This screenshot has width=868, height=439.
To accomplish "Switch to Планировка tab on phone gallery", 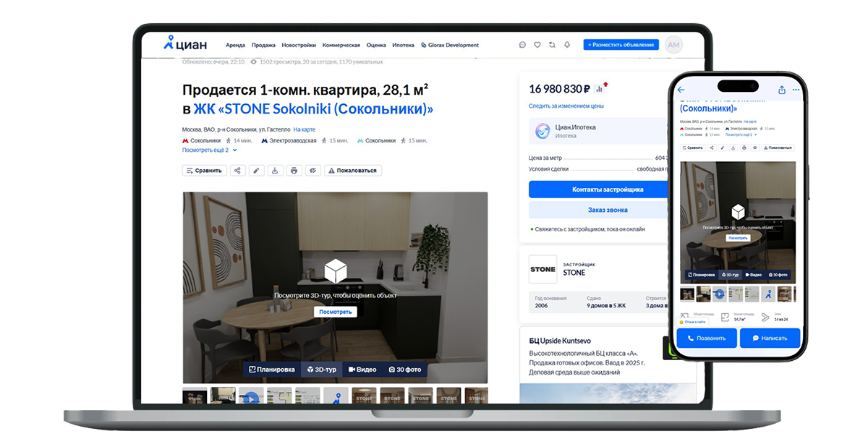I will point(702,275).
